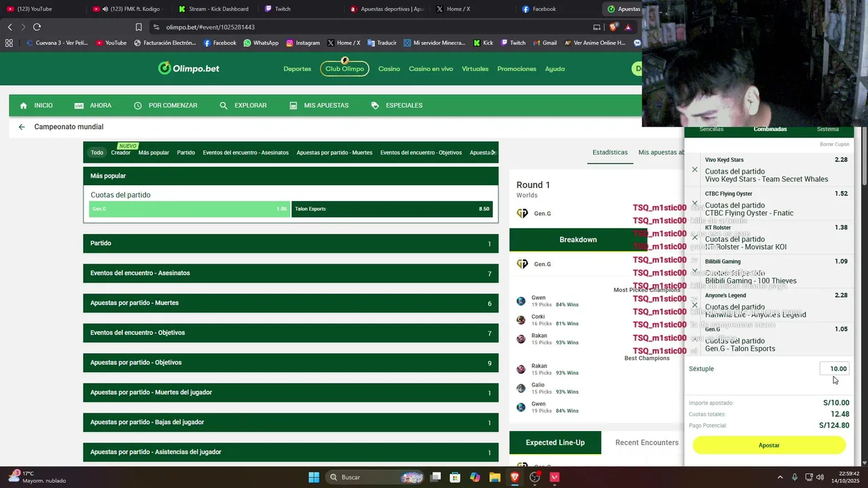Select the Creador market filter tab

pyautogui.click(x=121, y=152)
